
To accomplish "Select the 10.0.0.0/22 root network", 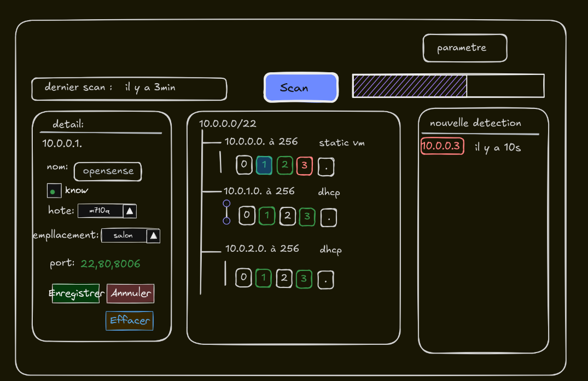I will pyautogui.click(x=228, y=124).
